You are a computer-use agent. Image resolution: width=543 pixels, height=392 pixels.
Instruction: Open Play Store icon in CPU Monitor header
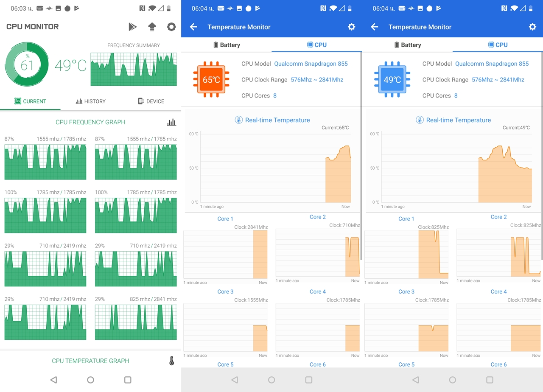point(133,27)
